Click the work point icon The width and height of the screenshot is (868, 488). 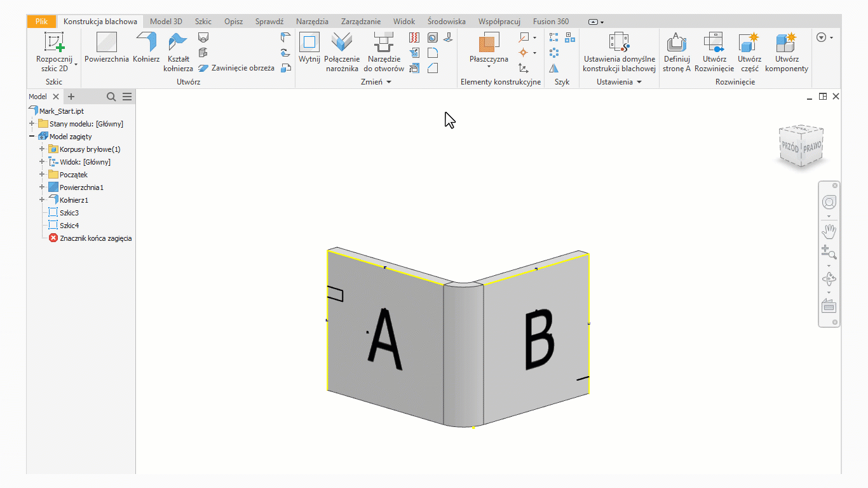(524, 53)
